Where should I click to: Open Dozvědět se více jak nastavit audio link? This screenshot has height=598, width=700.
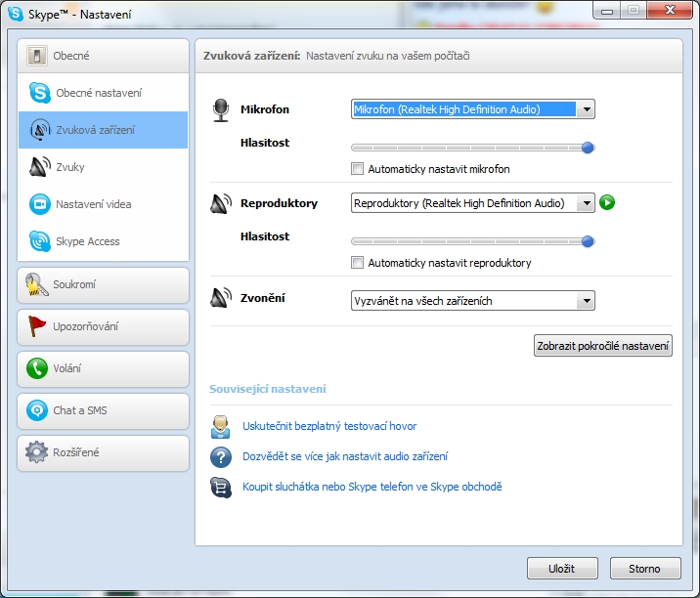coord(345,456)
